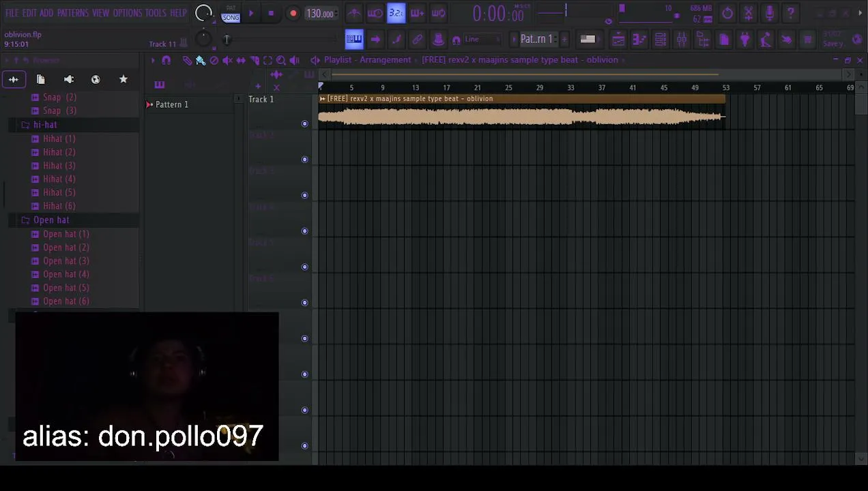Click the microphone recording icon
Screen dimensions: 868x491
click(770, 13)
